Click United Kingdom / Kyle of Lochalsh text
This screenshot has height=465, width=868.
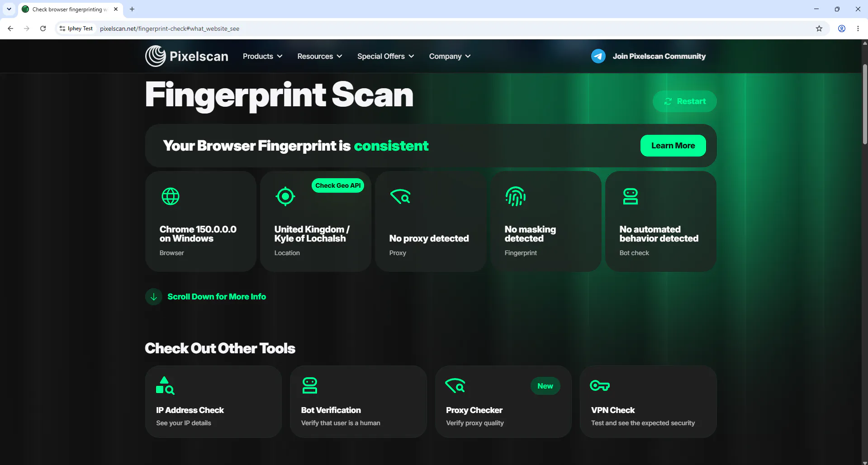312,234
